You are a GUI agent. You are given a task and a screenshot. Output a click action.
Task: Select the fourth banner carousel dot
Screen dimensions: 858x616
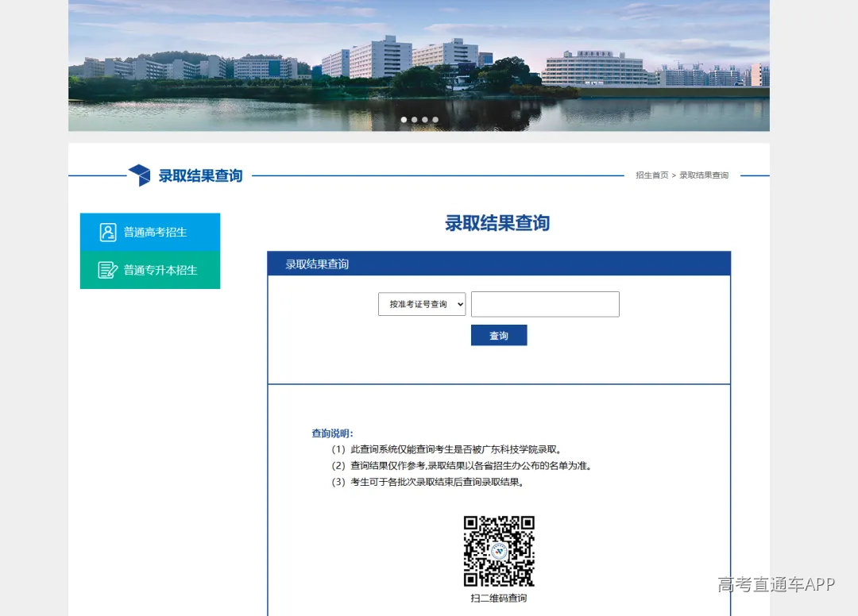click(x=435, y=120)
